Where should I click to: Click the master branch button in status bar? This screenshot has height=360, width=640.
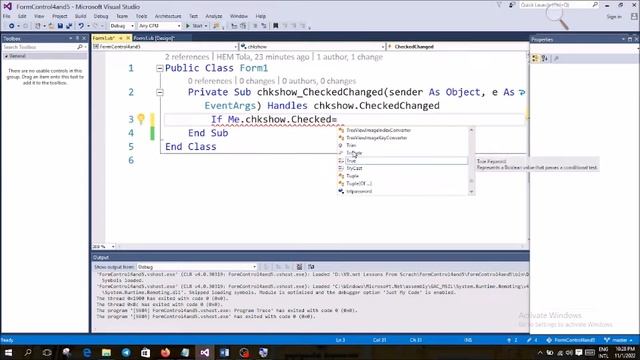[618, 340]
